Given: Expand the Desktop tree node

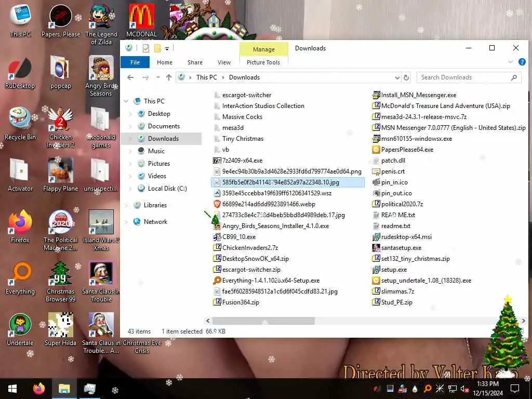Looking at the screenshot, I should click(x=130, y=114).
